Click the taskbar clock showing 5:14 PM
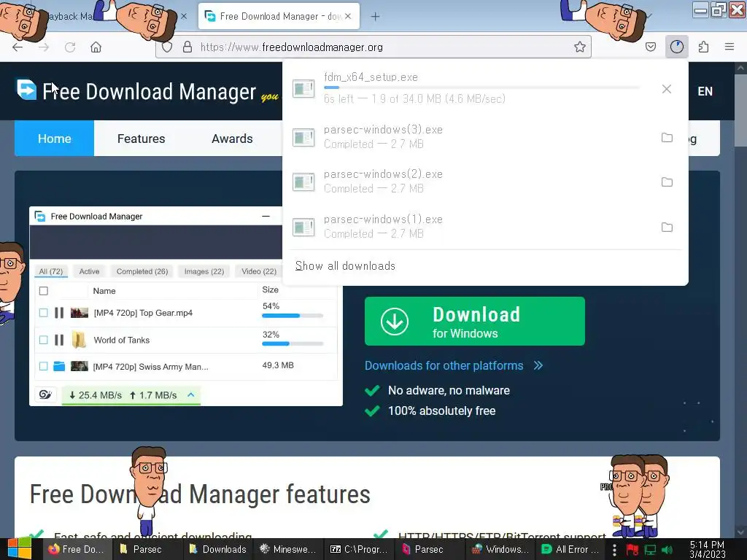 [707, 549]
